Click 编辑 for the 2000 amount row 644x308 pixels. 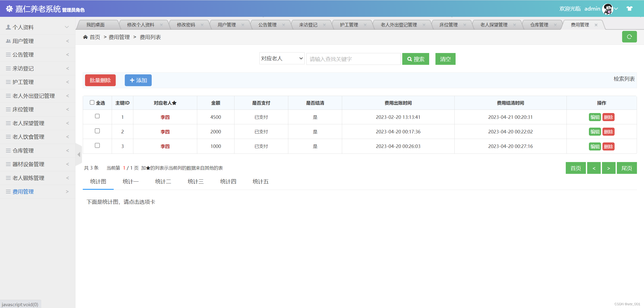click(595, 132)
